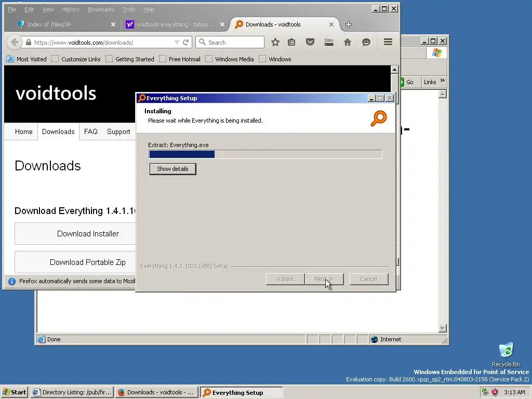Image resolution: width=532 pixels, height=399 pixels.
Task: Click Internet Explorer scrollbar up arrow
Action: point(443,94)
